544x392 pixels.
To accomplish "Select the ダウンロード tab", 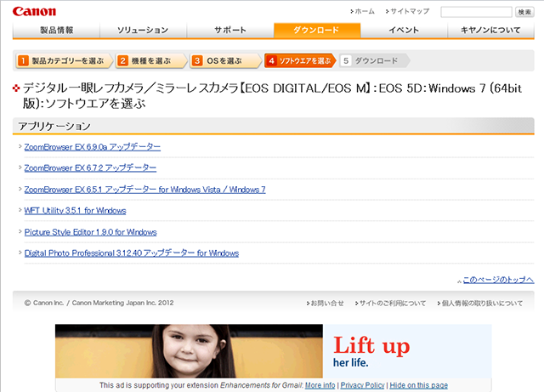I will click(317, 31).
